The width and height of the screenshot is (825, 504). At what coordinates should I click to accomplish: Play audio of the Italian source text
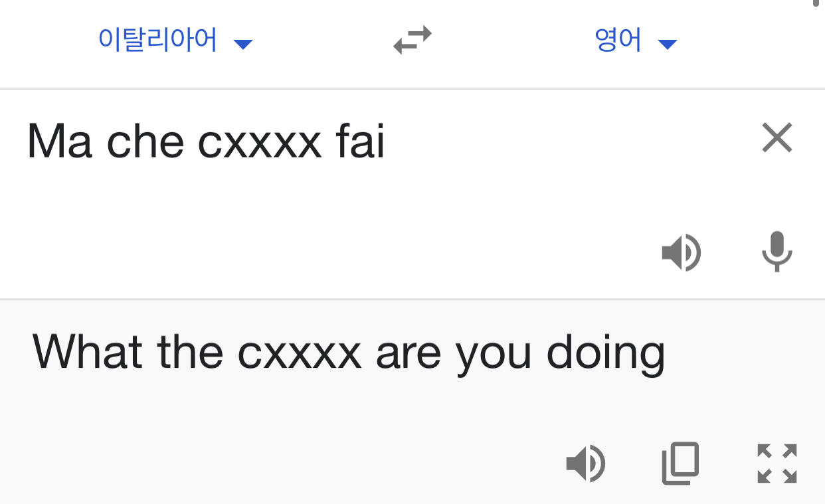point(681,253)
